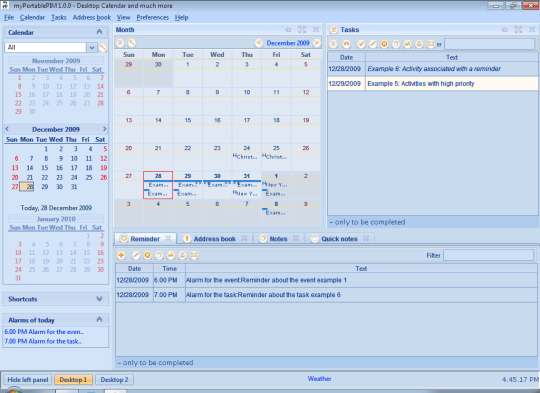Collapse the Alarms of today panel
The image size is (540, 393).
coord(99,319)
